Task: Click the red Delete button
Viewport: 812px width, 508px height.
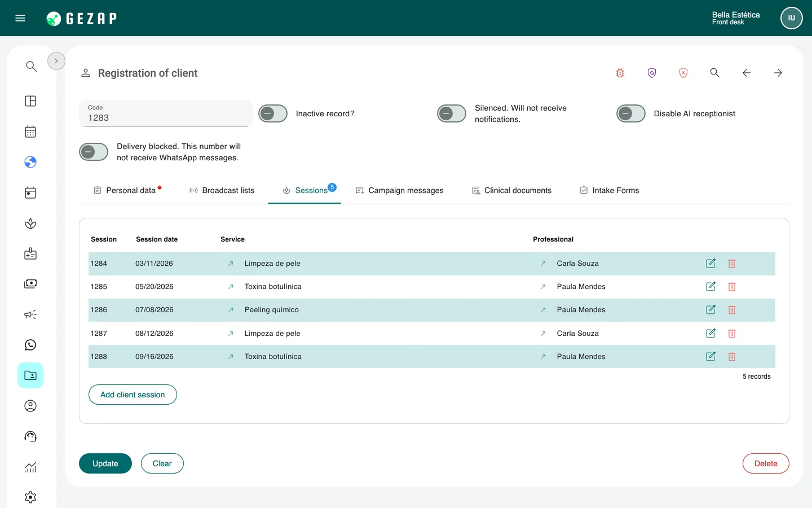Action: pyautogui.click(x=766, y=463)
